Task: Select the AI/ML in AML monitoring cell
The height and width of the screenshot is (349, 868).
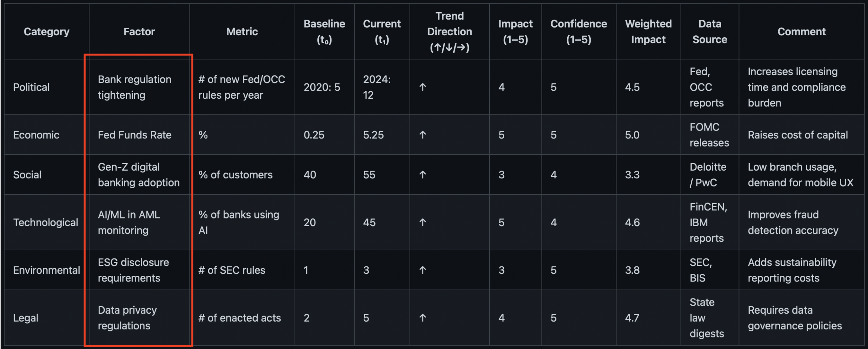Action: pyautogui.click(x=129, y=222)
